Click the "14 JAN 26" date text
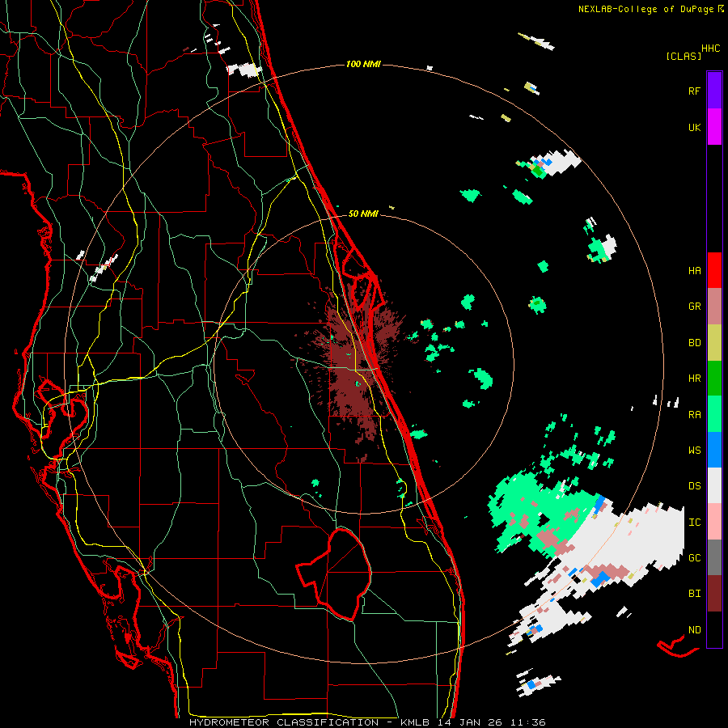The image size is (728, 728). (x=470, y=722)
